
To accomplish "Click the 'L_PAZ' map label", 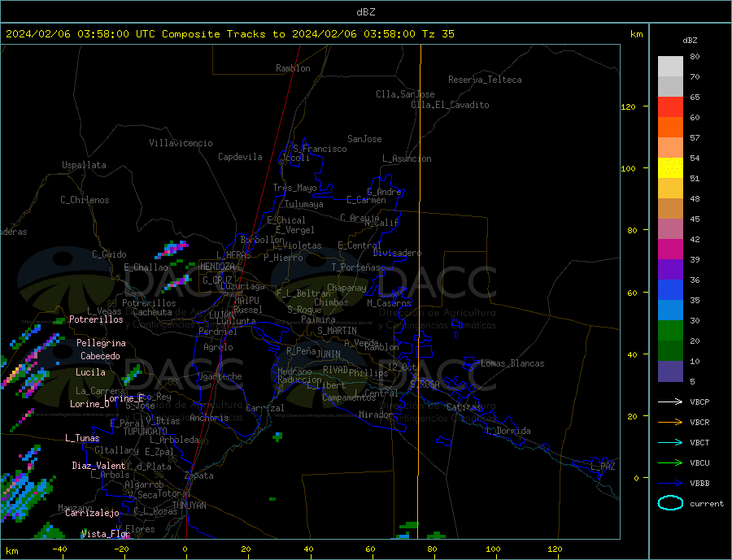I will [603, 467].
